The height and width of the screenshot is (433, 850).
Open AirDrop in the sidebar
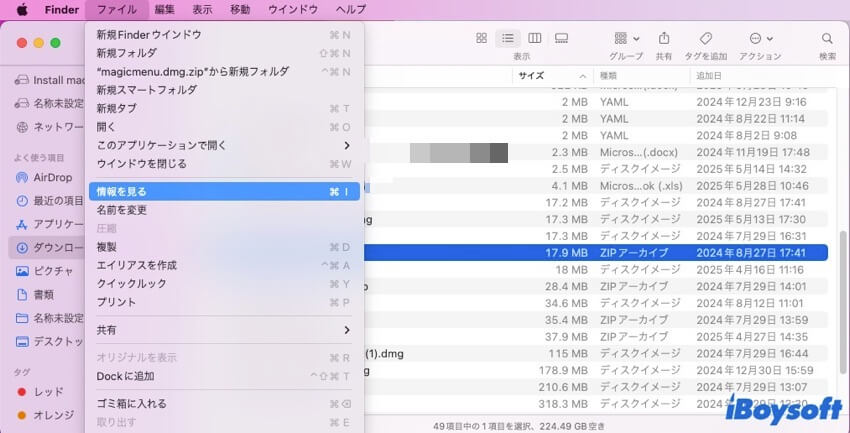[52, 177]
